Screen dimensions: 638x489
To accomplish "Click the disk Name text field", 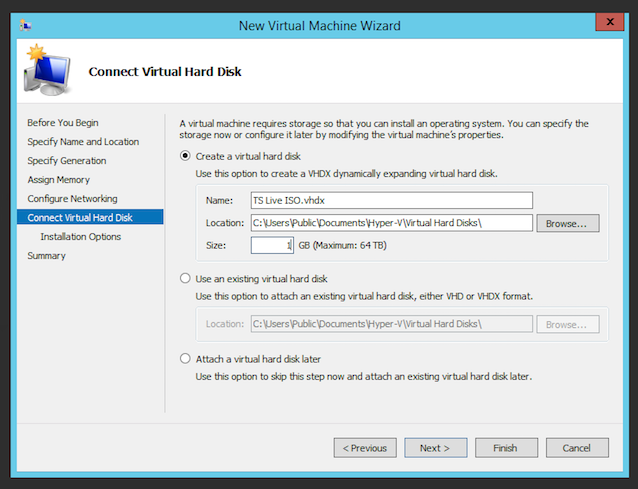I will (x=391, y=200).
